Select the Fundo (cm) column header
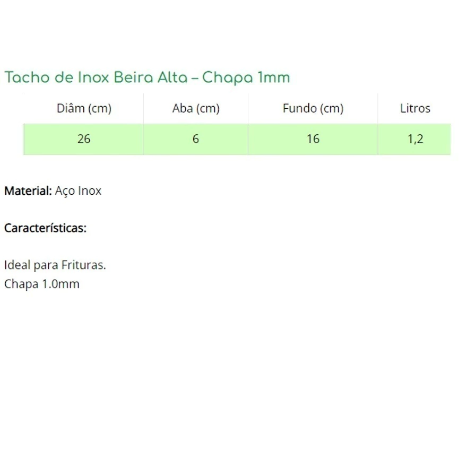 click(313, 108)
